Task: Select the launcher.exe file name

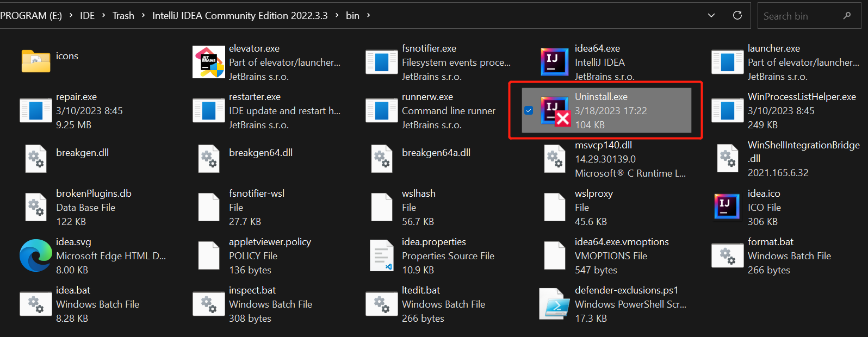Action: [774, 48]
